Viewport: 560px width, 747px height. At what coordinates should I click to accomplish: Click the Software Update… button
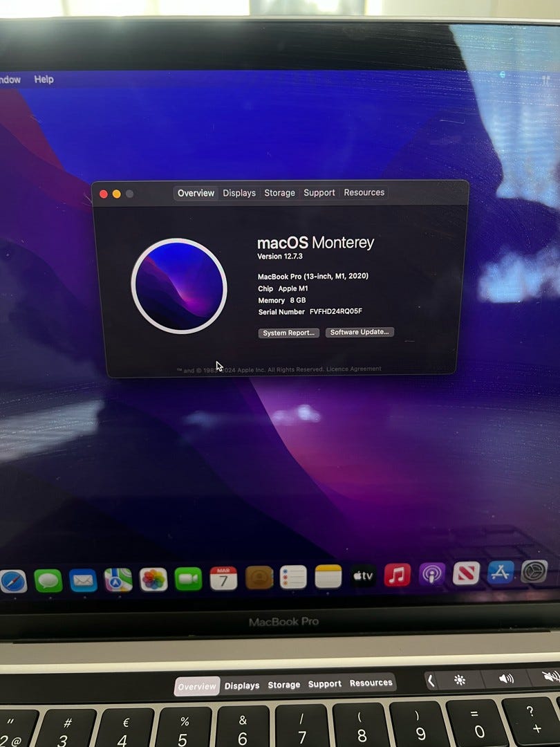[x=360, y=332]
